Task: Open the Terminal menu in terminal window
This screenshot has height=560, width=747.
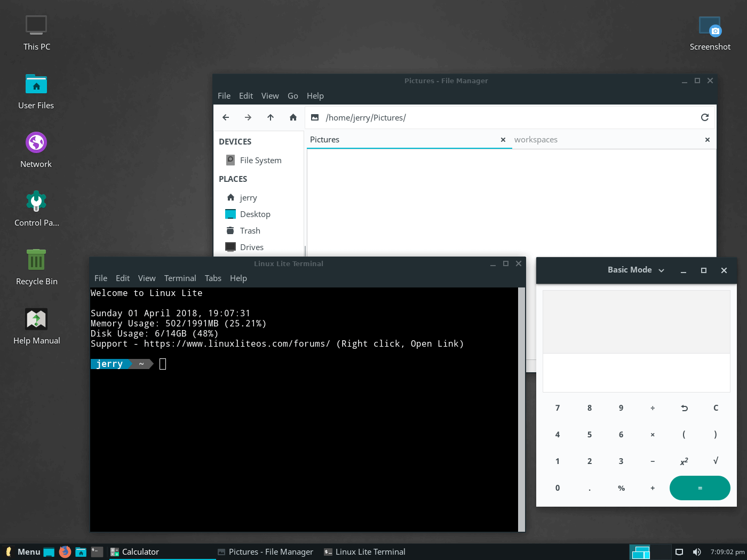Action: pos(180,278)
